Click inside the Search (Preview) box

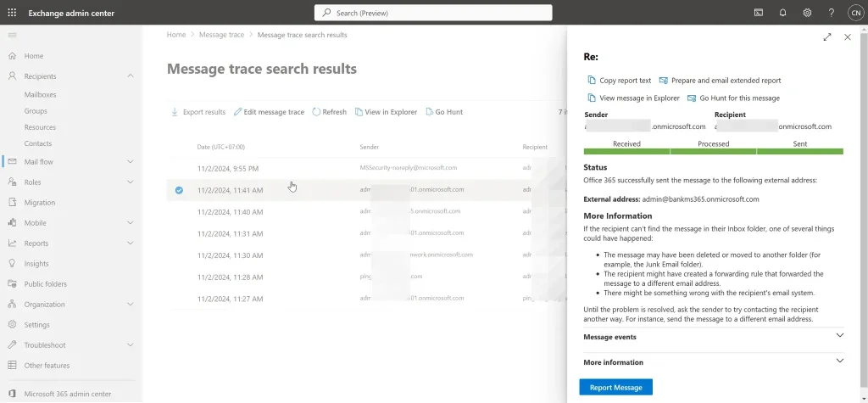tap(433, 13)
